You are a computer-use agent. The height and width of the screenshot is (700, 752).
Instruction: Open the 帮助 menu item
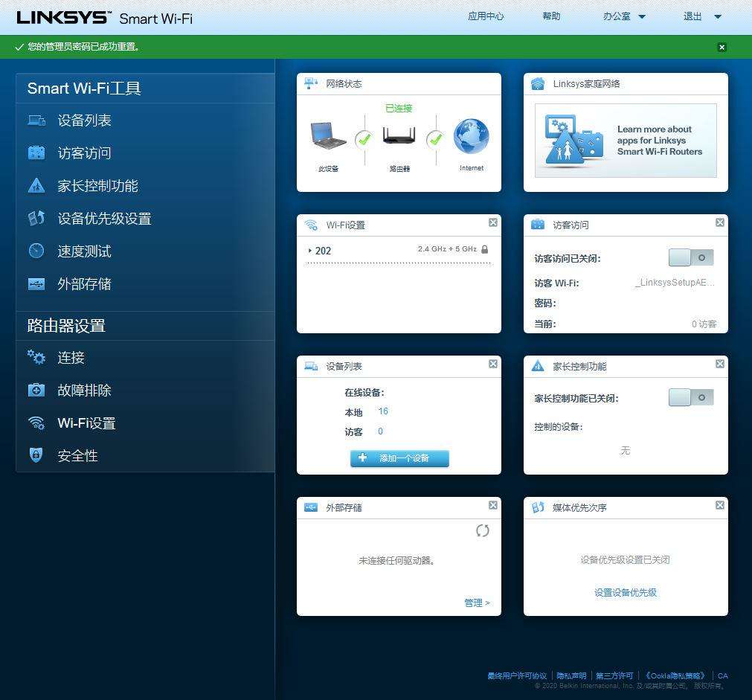(x=551, y=16)
